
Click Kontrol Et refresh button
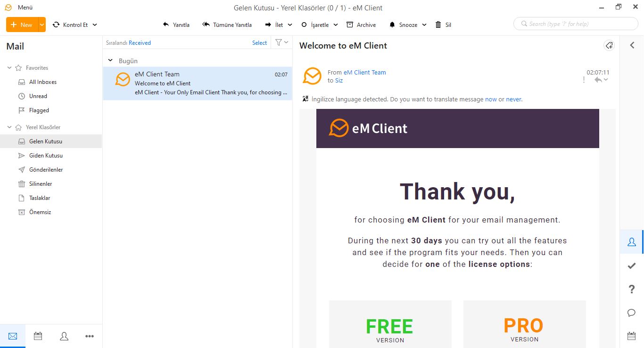[71, 25]
